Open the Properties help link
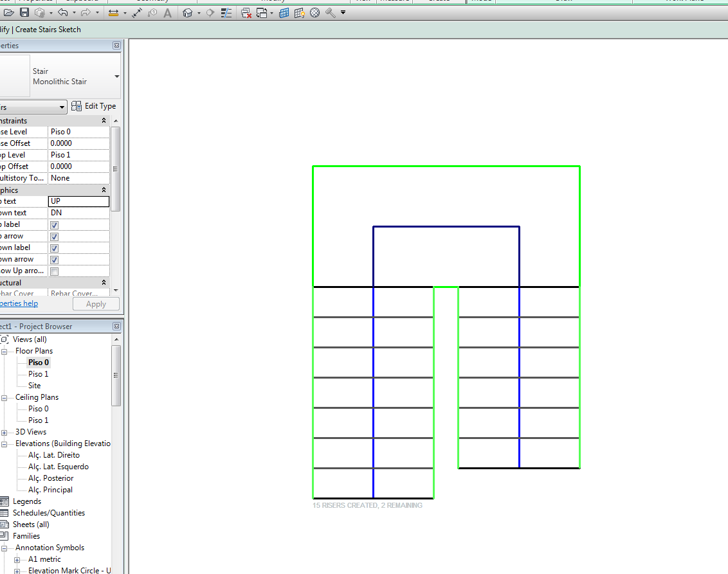This screenshot has height=574, width=728. (x=19, y=303)
